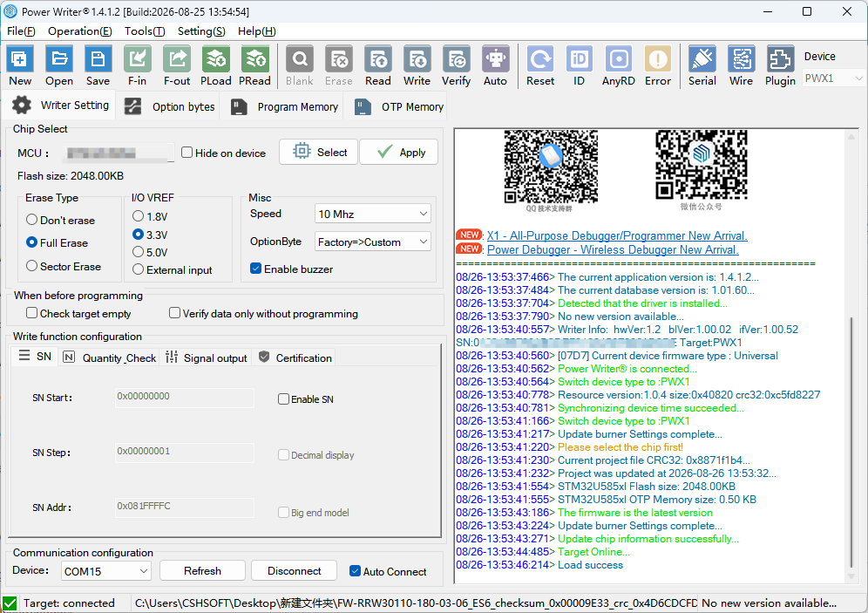Screen dimensions: 868x613
Task: Open the Quantity_Check tab
Action: [x=109, y=358]
